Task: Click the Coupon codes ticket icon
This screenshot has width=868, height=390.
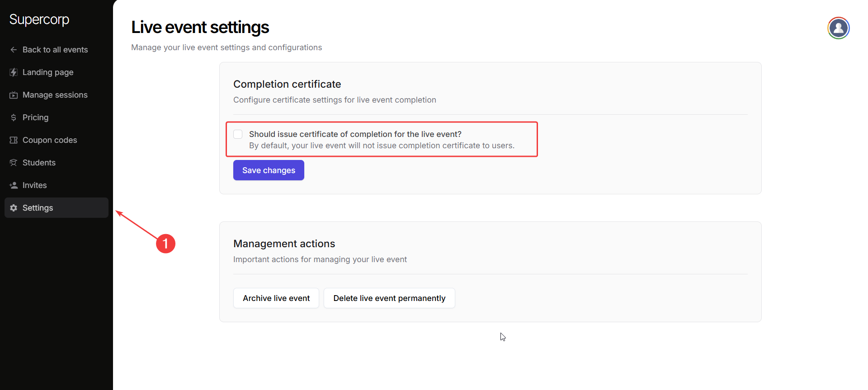Action: [14, 140]
